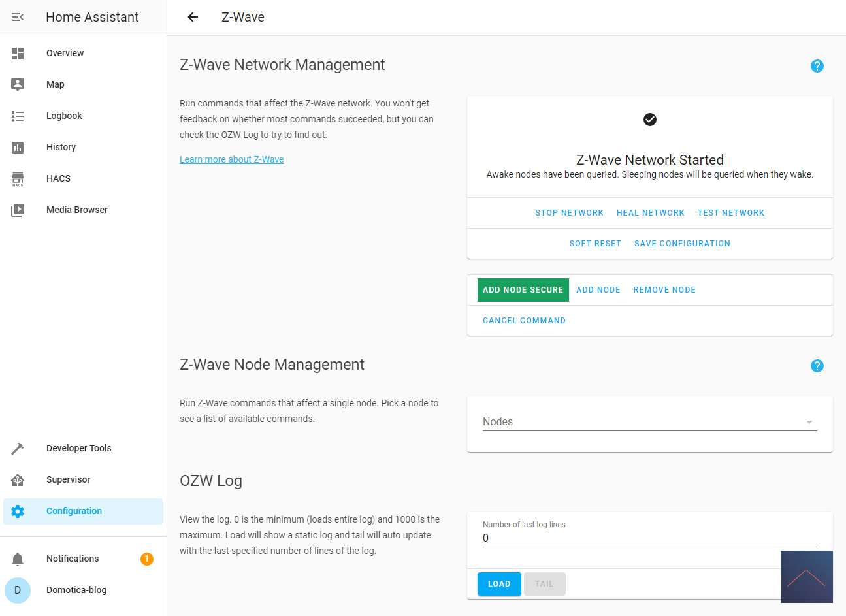Focus the Number of last log lines field
Screen dimensions: 846x616
tap(649, 538)
